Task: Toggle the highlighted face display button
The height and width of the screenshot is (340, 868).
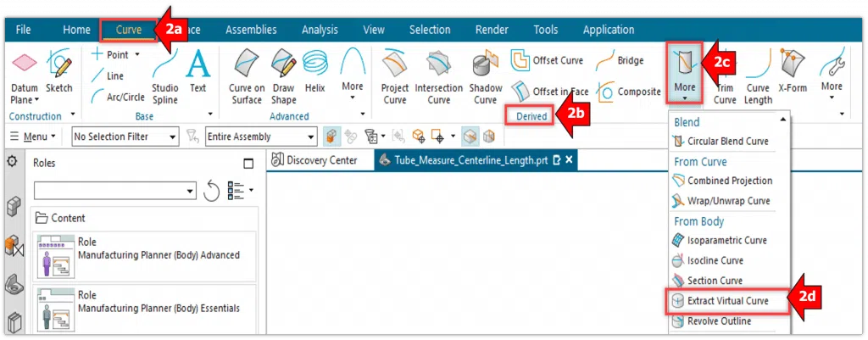Action: click(470, 137)
